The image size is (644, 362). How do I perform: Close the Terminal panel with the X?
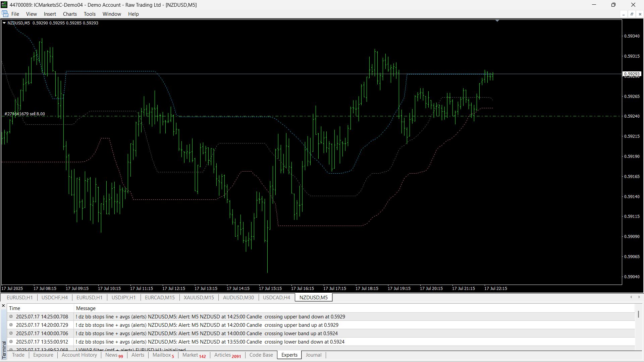[x=3, y=306]
